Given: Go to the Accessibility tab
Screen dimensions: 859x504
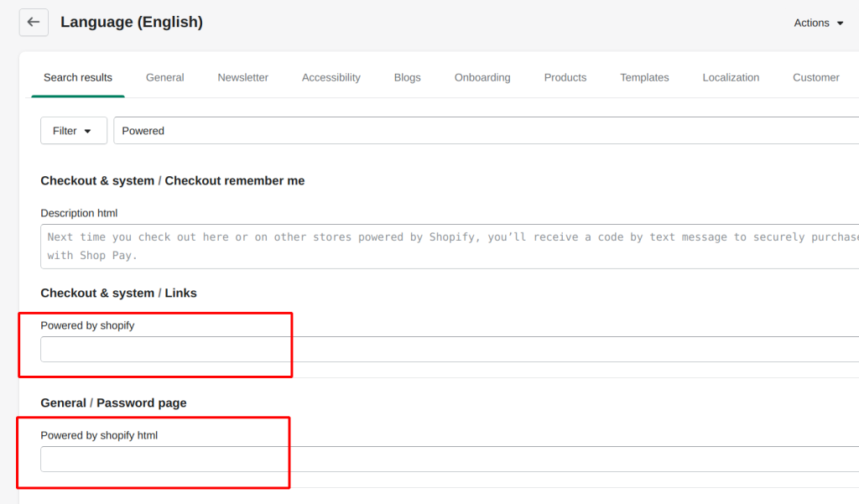Looking at the screenshot, I should (x=331, y=77).
